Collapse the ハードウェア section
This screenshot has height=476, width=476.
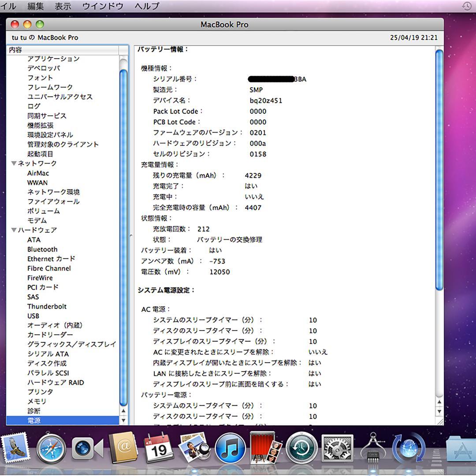(14, 230)
